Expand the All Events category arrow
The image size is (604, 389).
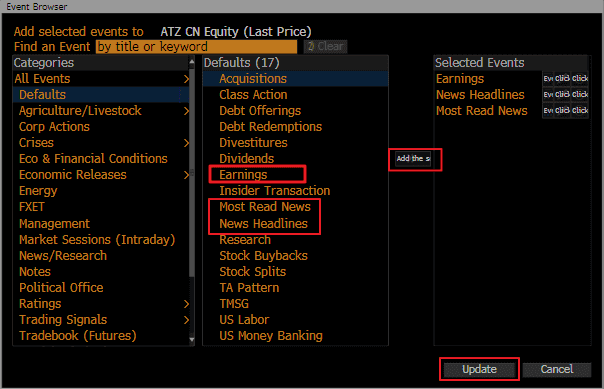click(186, 79)
